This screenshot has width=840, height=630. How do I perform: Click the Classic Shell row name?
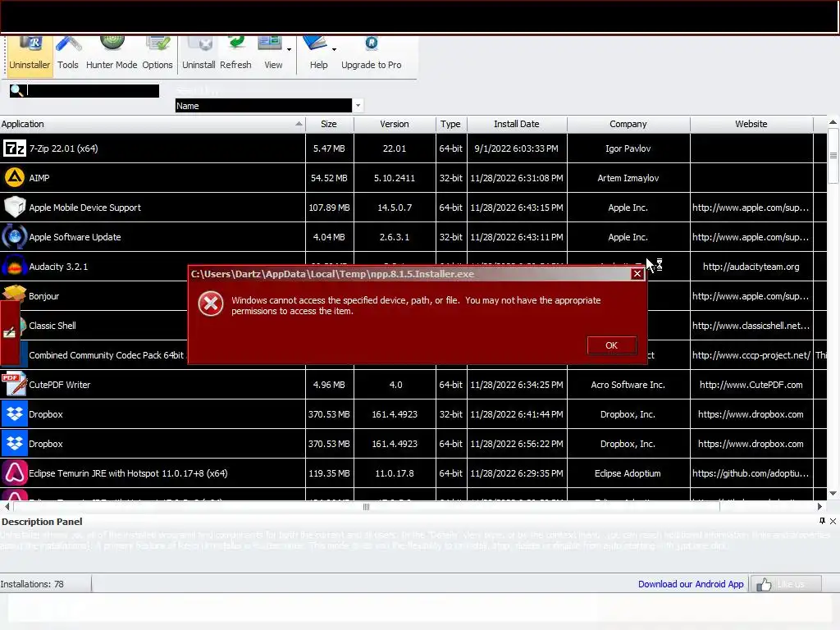pyautogui.click(x=52, y=326)
